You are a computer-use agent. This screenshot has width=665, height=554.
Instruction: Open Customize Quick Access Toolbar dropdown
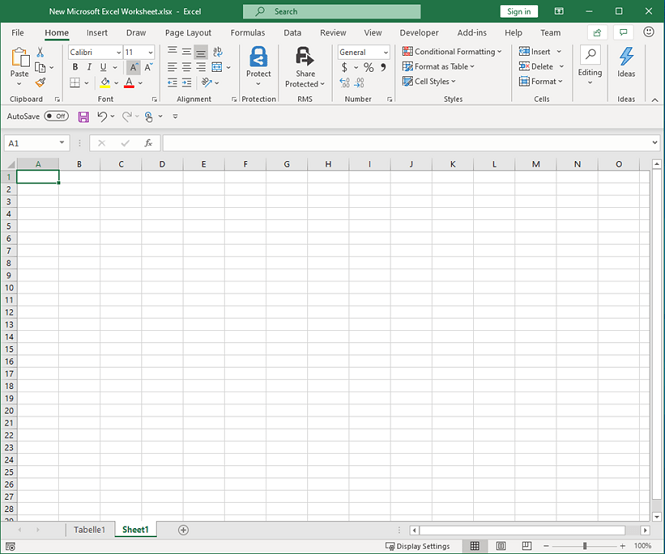(175, 116)
